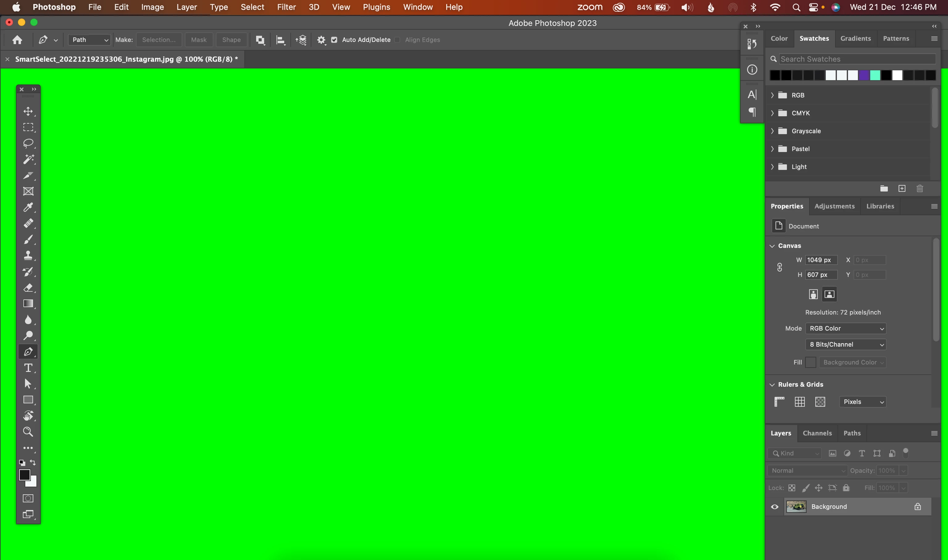Open the RGB Color mode dropdown

point(845,328)
